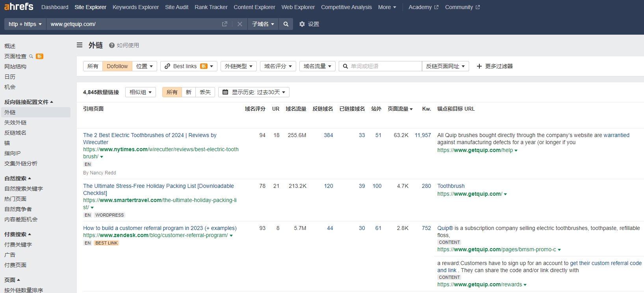644x293 pixels.
Task: Click the Toothbrush anchor link
Action: click(451, 186)
